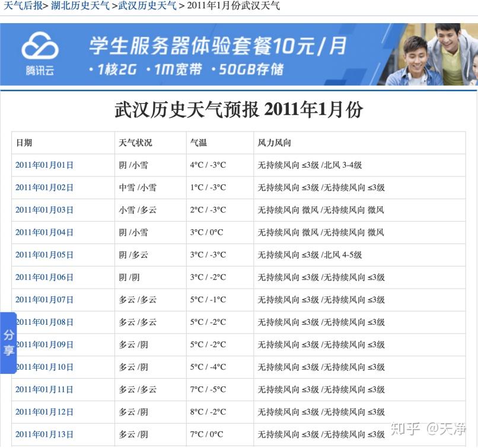Open the 2011年01月12日 date link
478x448 pixels.
coord(44,412)
